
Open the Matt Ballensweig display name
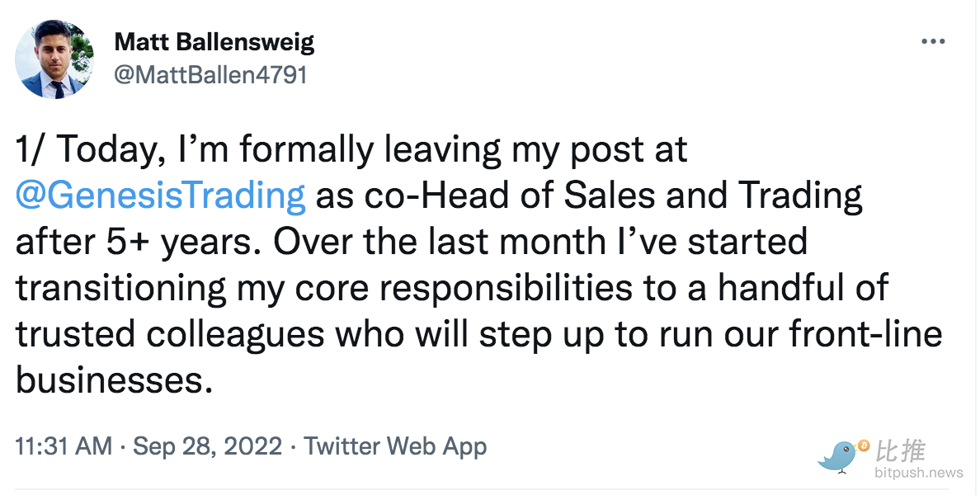pos(214,43)
